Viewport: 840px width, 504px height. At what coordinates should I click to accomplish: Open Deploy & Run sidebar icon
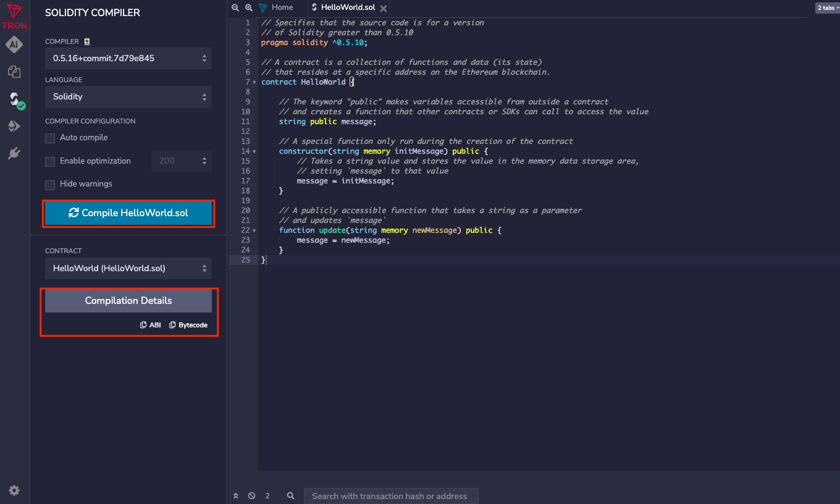[x=14, y=126]
